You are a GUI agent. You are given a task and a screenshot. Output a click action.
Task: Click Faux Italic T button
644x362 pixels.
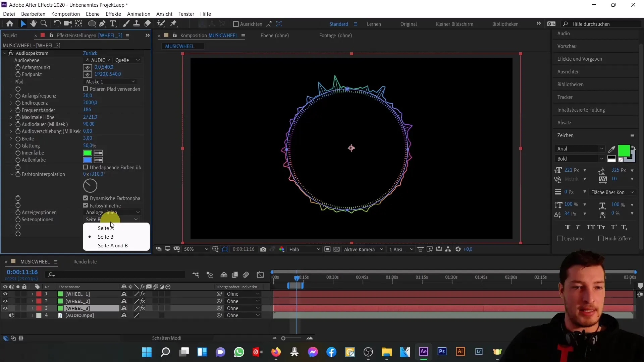pyautogui.click(x=578, y=227)
